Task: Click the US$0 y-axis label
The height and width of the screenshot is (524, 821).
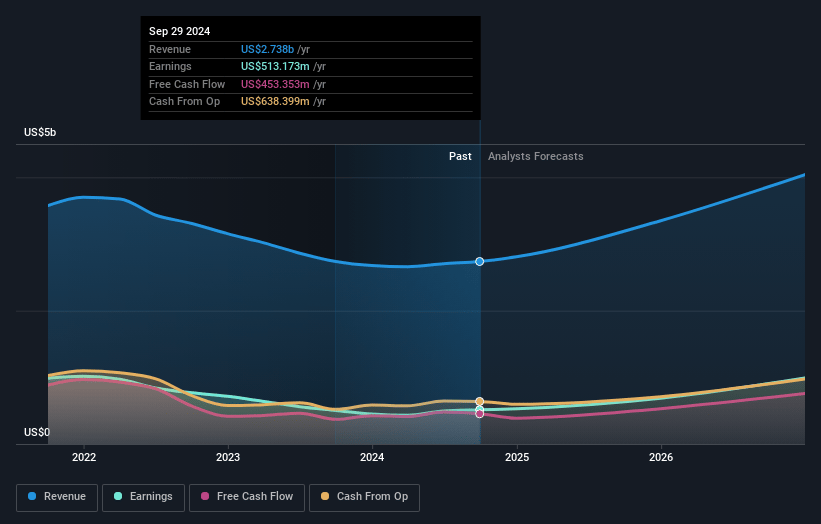Action: point(37,432)
